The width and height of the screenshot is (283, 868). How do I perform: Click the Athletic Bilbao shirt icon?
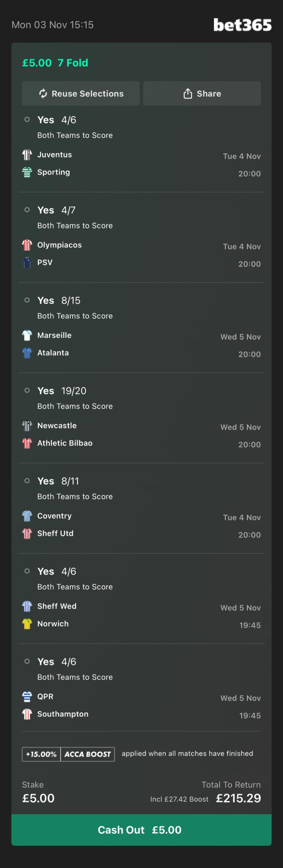click(x=27, y=443)
